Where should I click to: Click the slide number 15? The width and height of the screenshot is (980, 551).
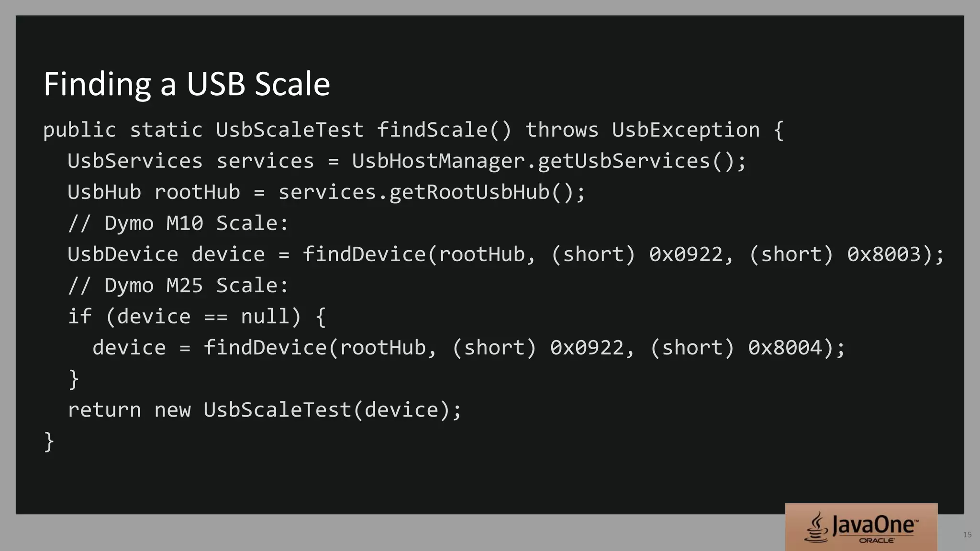(x=967, y=535)
